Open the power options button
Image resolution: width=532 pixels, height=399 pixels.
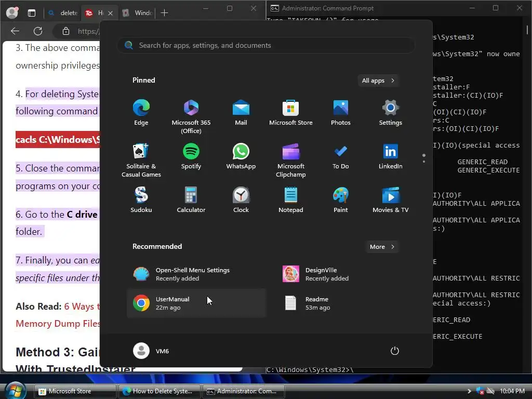pyautogui.click(x=395, y=351)
